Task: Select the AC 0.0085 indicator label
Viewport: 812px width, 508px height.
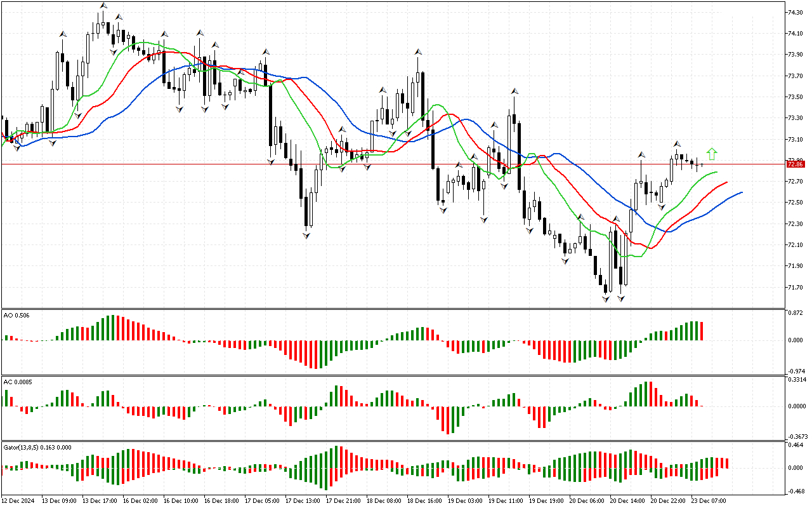Action: 18,382
